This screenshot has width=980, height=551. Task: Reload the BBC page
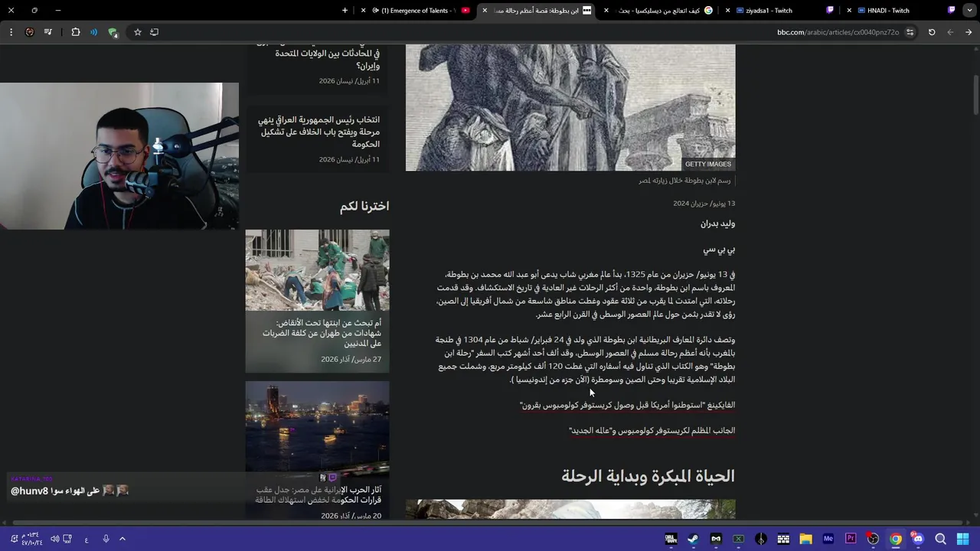[x=932, y=32]
